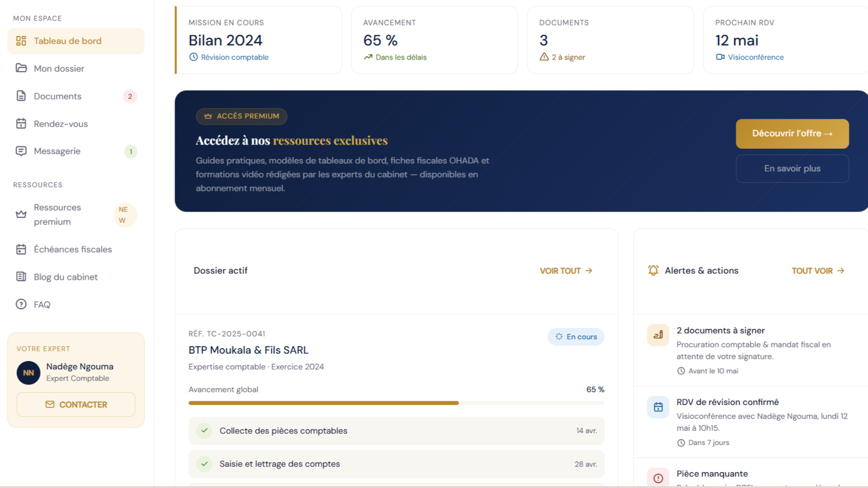868x488 pixels.
Task: Click the NEW badge on Ressources premium
Action: coord(125,215)
